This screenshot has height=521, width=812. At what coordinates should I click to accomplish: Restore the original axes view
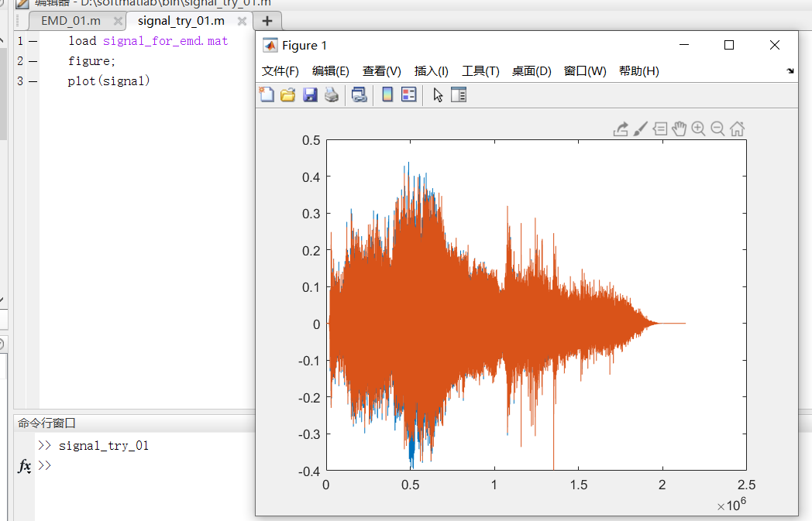pyautogui.click(x=736, y=129)
